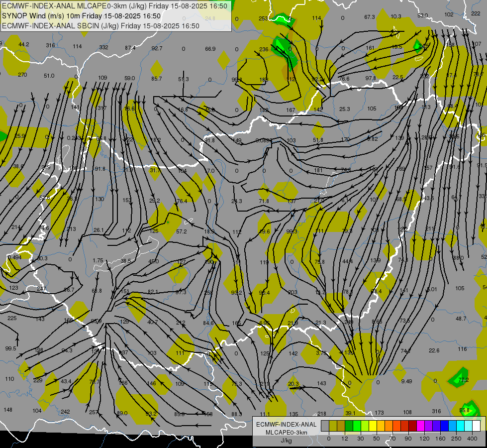Click the white legend swatch
The image size is (487, 448).
(477, 426)
